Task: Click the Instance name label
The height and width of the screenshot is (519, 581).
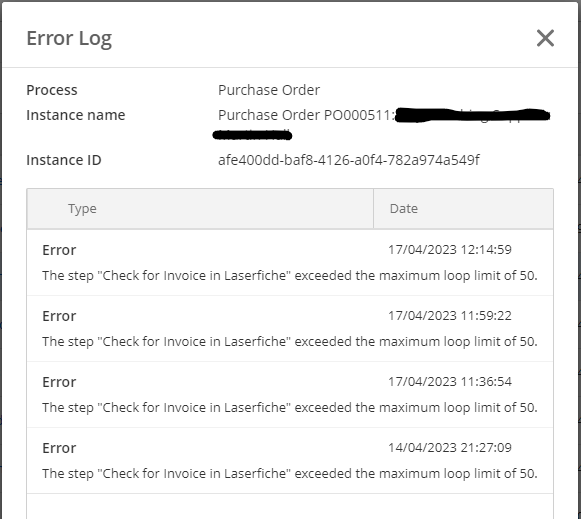Action: coord(76,115)
